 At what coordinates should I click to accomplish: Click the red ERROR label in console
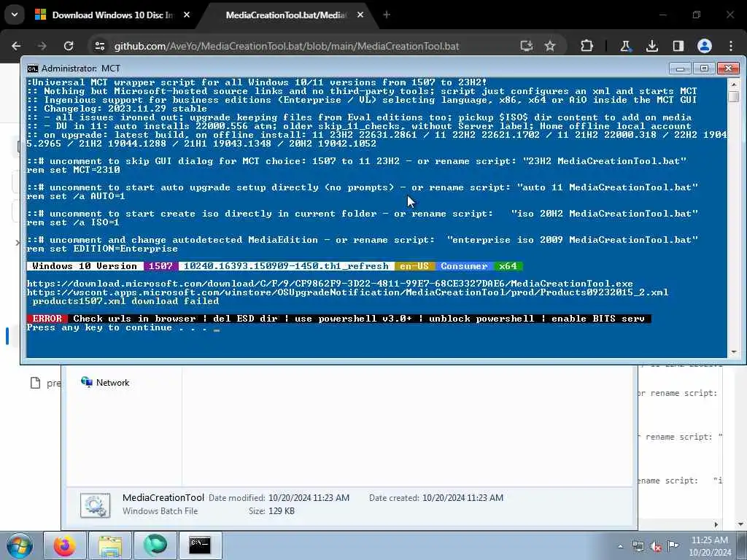tap(47, 319)
